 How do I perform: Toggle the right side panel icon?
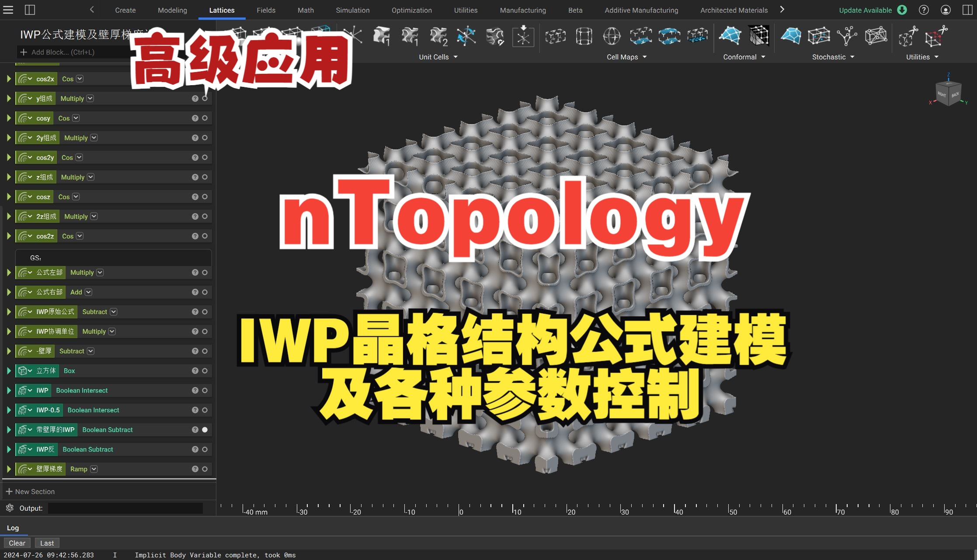pyautogui.click(x=967, y=10)
